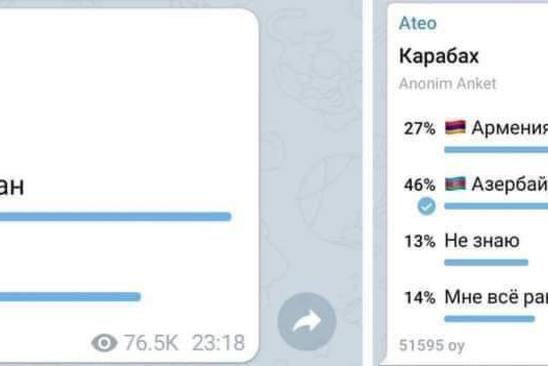Click the blue checkmark on the 46% option
The image size is (548, 366).
(427, 206)
